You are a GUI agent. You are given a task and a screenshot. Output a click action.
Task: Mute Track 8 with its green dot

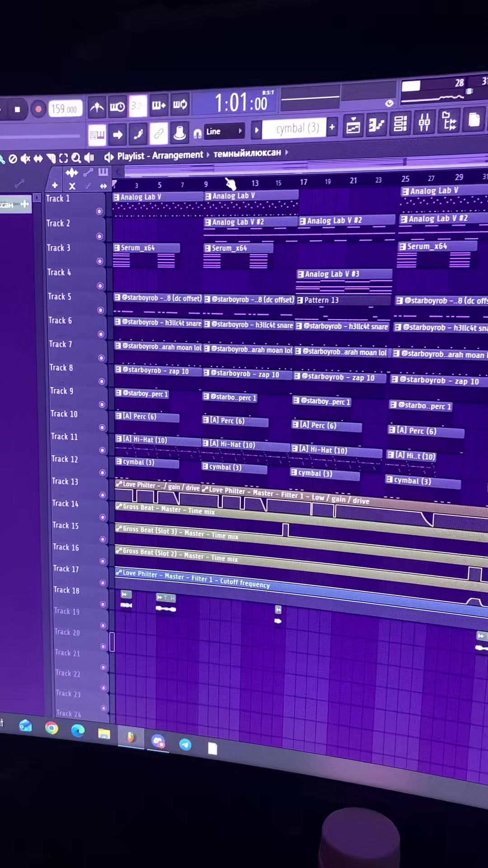tap(102, 382)
